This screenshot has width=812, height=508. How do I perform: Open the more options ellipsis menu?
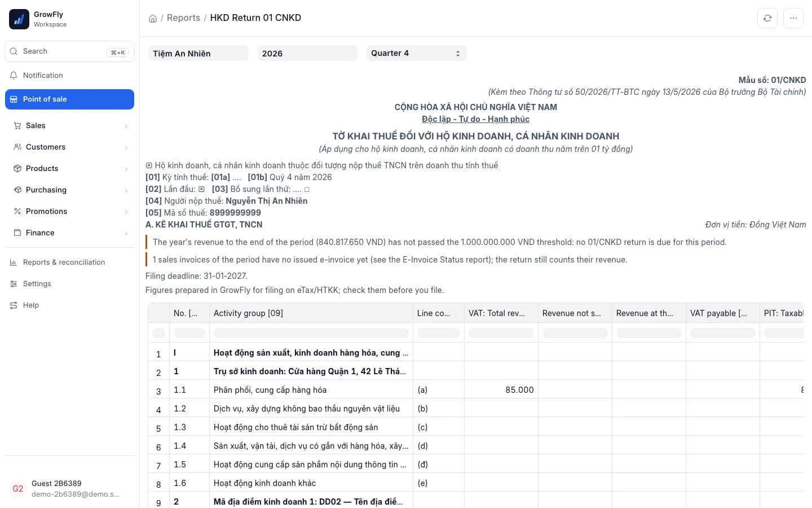pyautogui.click(x=793, y=18)
